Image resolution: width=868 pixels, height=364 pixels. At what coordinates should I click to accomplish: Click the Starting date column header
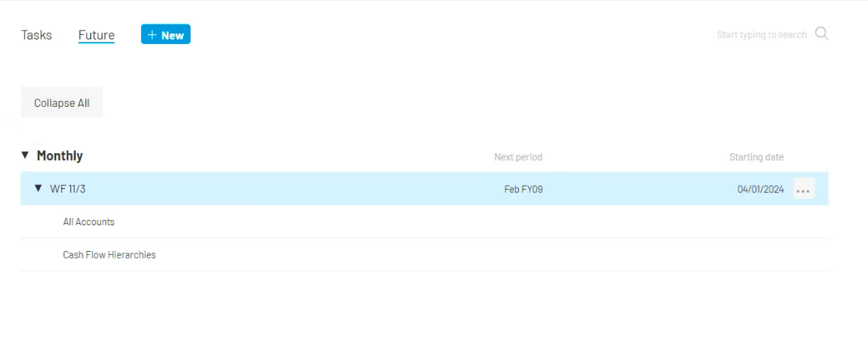coord(756,157)
